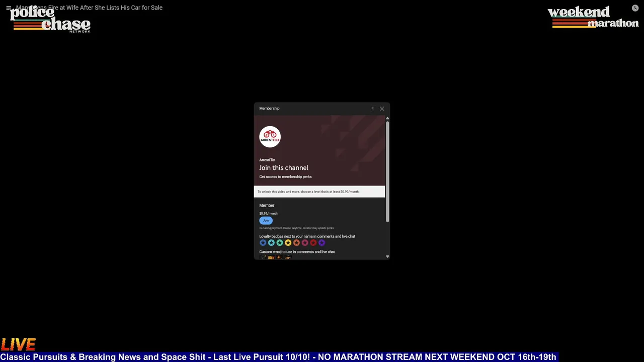Click the 'Membership' dialog title
644x362 pixels.
[x=269, y=109]
